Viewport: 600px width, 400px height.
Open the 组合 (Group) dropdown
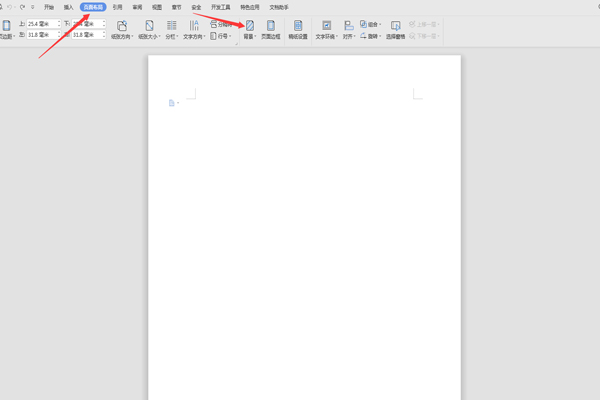373,24
